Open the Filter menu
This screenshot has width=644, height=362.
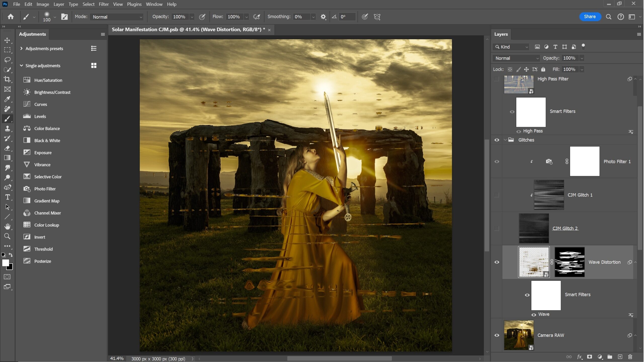pos(103,4)
